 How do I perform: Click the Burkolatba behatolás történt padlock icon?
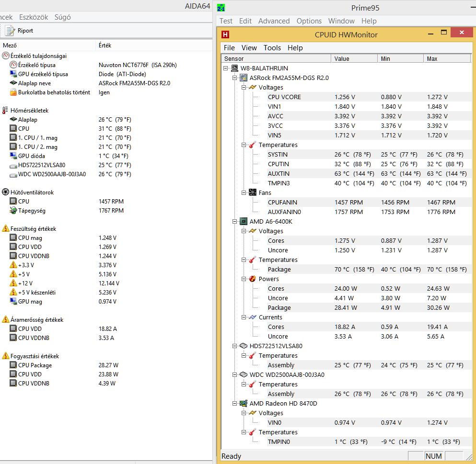[13, 92]
